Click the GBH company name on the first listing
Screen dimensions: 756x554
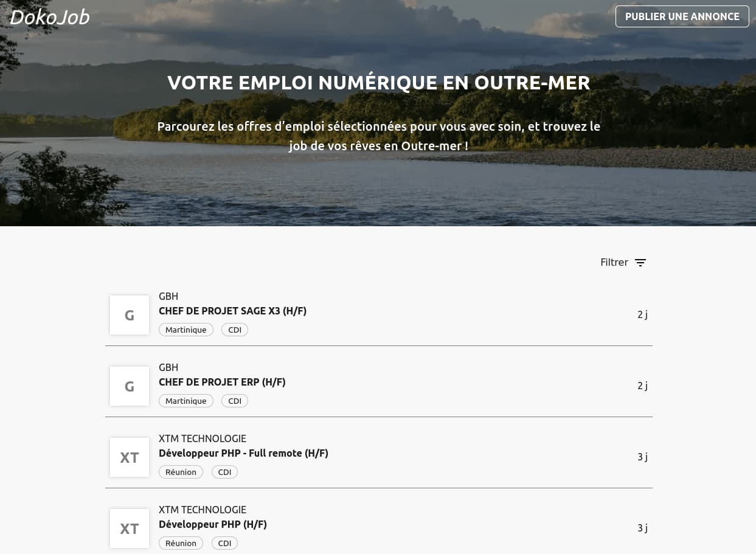point(168,296)
